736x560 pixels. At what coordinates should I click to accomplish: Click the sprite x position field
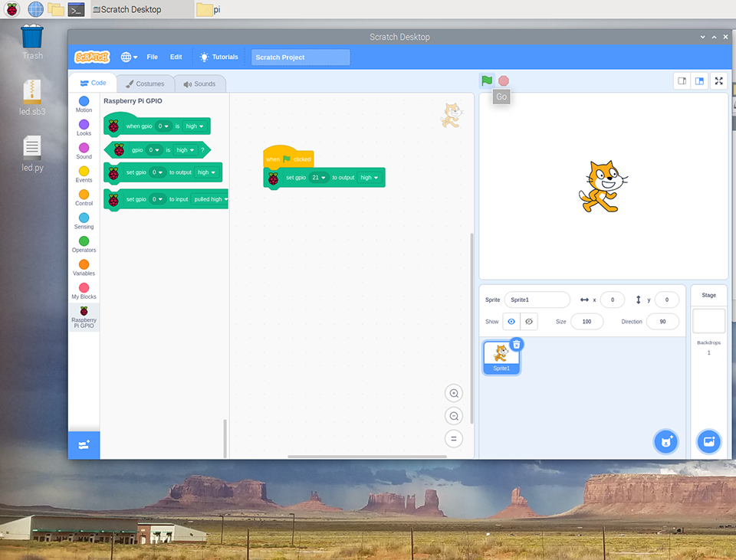(612, 300)
